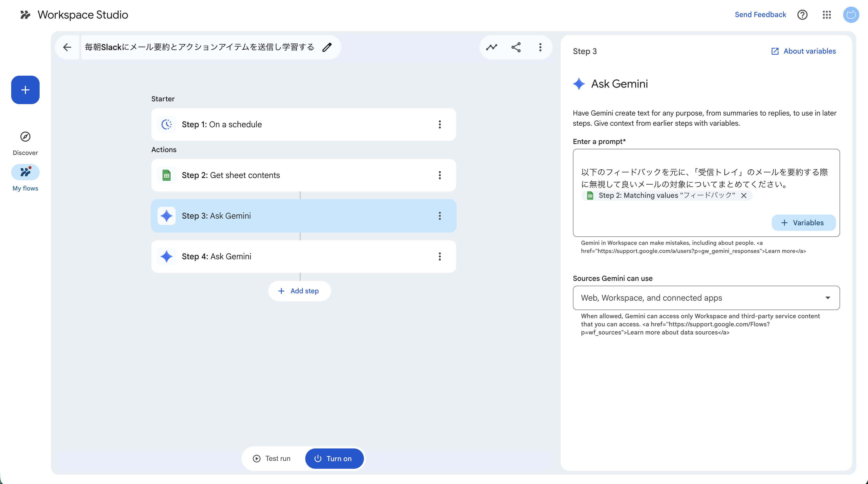Viewport: 868px width, 484px height.
Task: Go to My flows in sidebar
Action: pos(25,173)
